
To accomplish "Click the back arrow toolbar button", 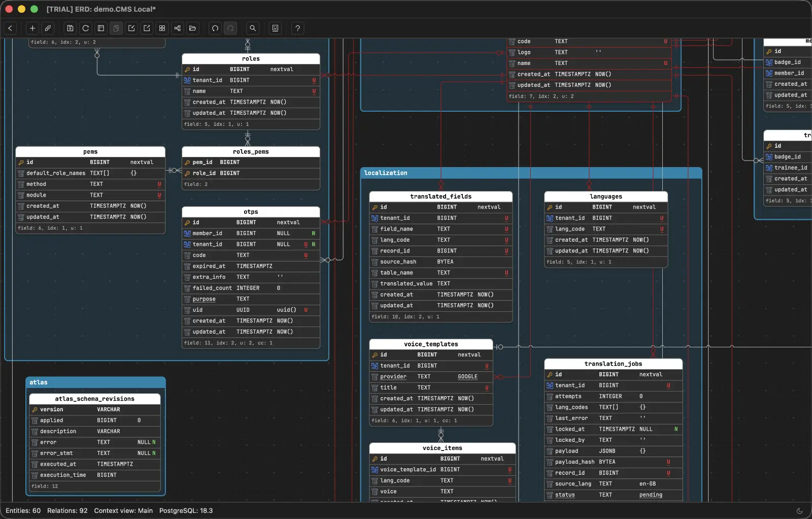I will tap(10, 28).
